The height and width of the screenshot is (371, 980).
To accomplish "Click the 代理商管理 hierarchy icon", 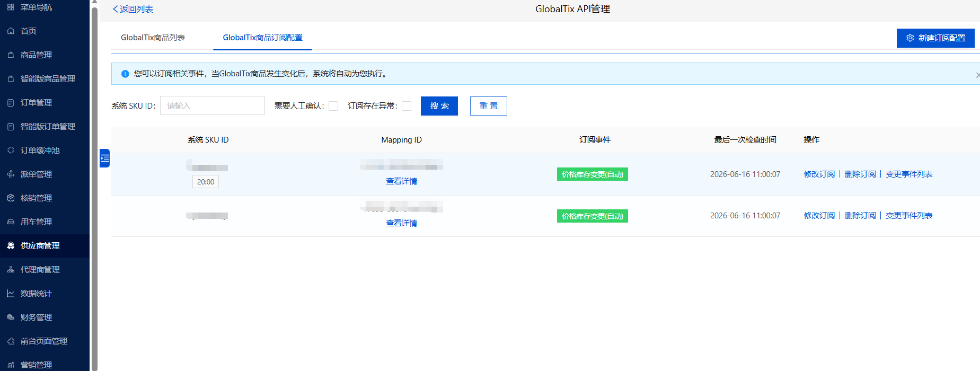I will coord(11,270).
